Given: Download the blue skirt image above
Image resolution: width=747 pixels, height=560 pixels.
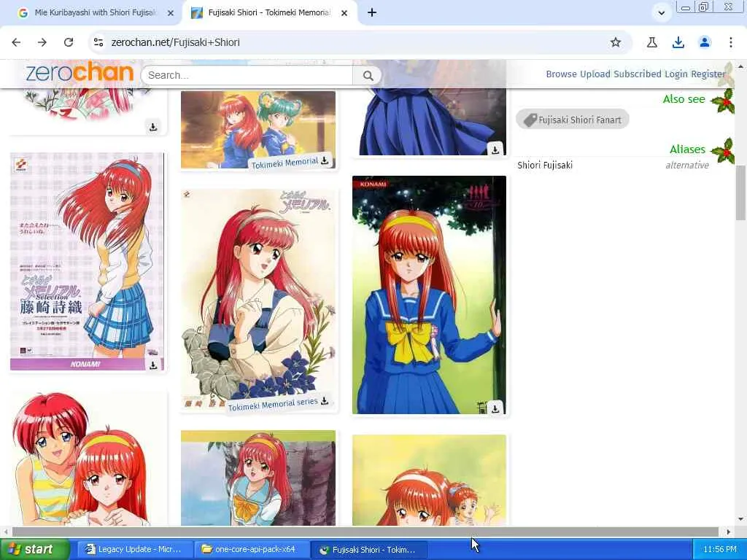Looking at the screenshot, I should click(495, 150).
